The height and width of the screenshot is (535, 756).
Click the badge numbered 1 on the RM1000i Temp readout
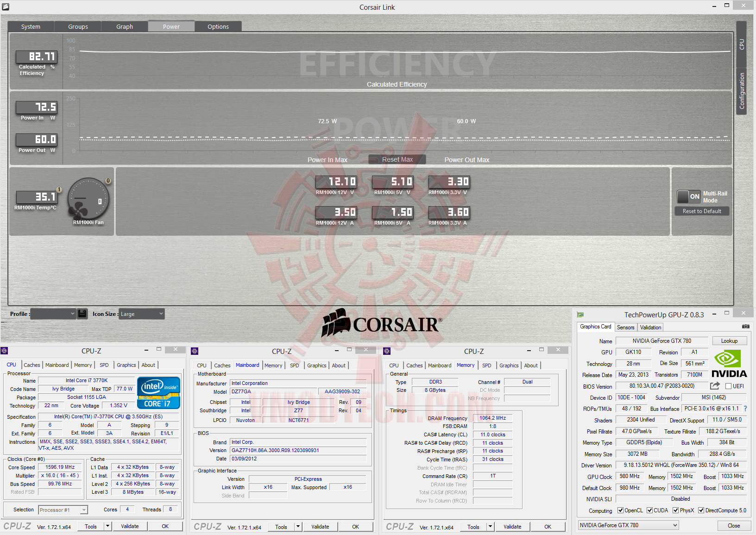[x=59, y=189]
